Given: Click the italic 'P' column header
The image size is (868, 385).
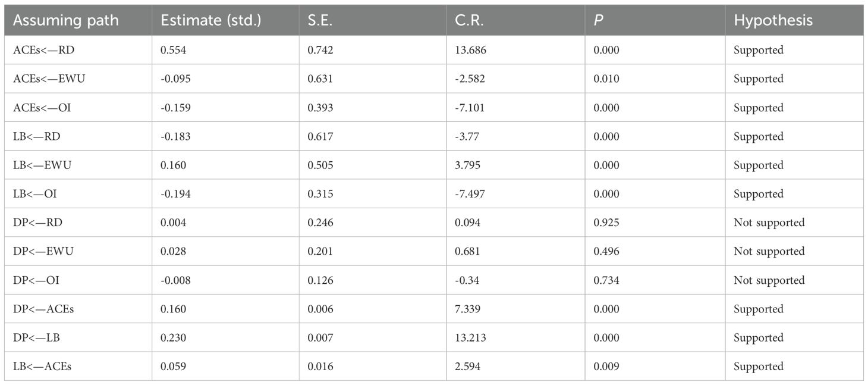Looking at the screenshot, I should [597, 21].
